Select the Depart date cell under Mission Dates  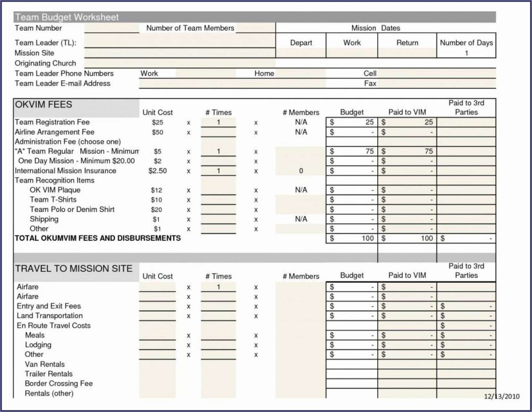coord(301,53)
